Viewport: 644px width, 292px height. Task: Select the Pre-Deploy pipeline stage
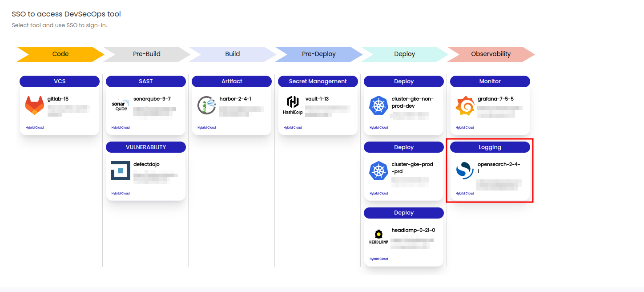[319, 54]
